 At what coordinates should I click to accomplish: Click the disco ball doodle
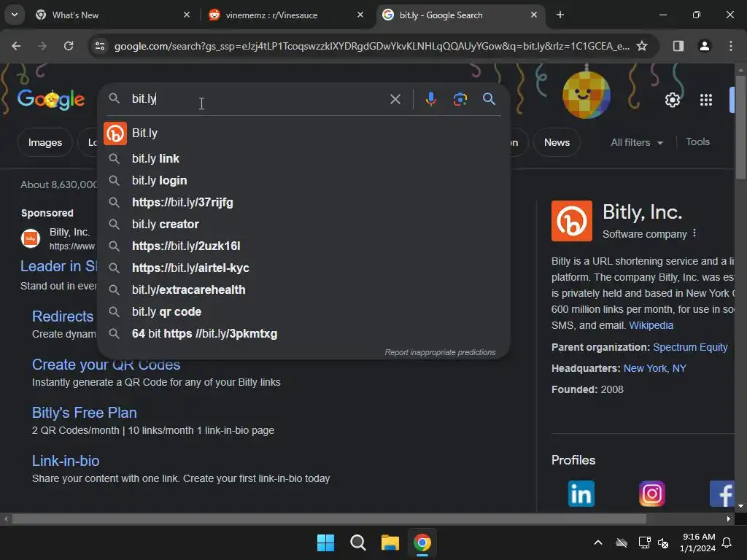pos(587,94)
